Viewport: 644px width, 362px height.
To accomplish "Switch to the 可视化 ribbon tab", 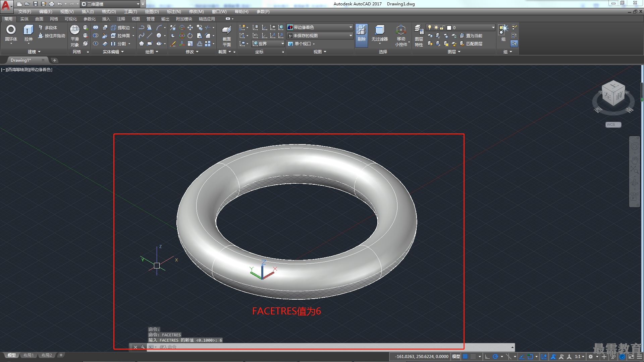I will (x=71, y=19).
